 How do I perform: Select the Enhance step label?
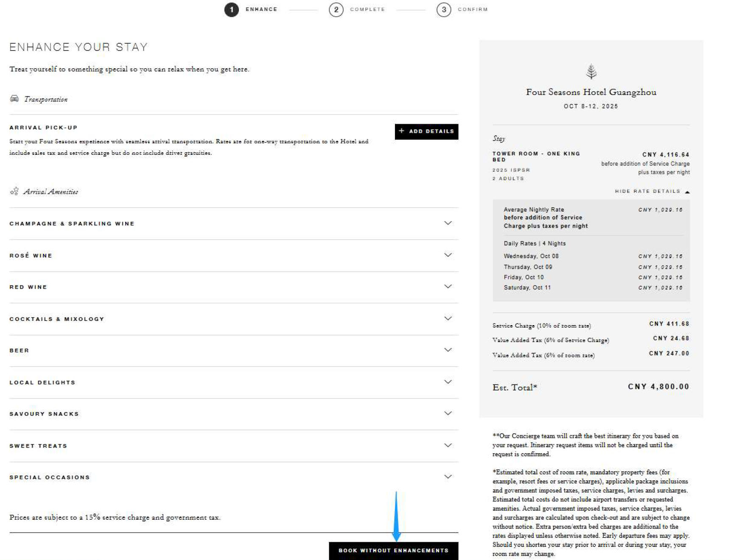pyautogui.click(x=261, y=9)
